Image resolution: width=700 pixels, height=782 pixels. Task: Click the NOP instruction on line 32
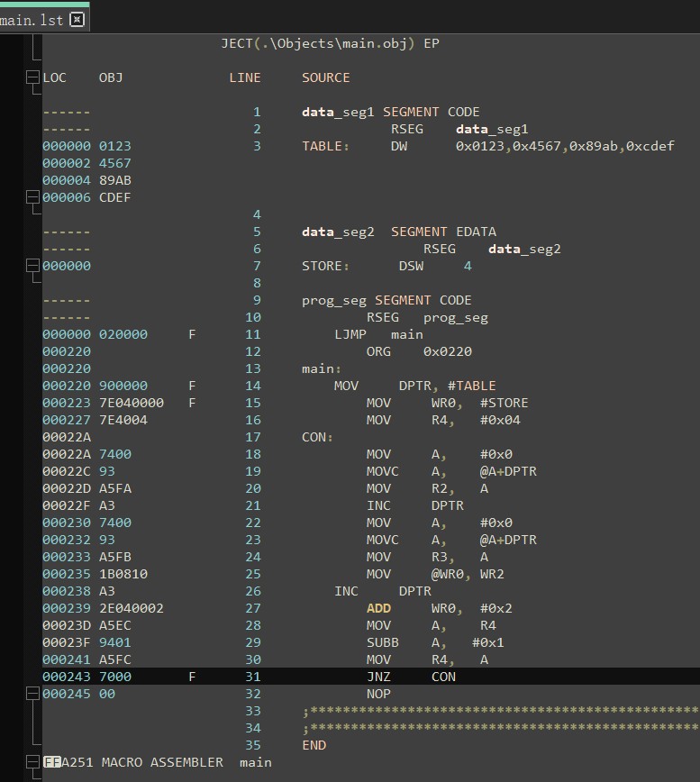(378, 694)
